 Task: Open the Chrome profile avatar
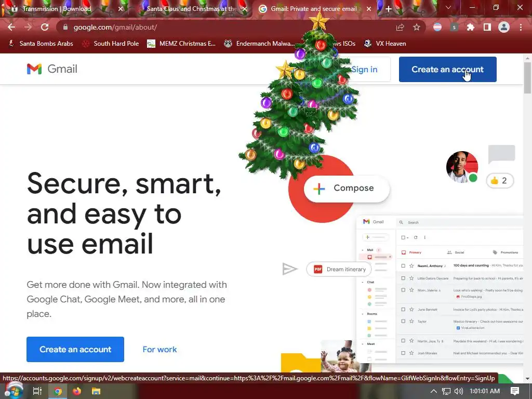tap(504, 27)
